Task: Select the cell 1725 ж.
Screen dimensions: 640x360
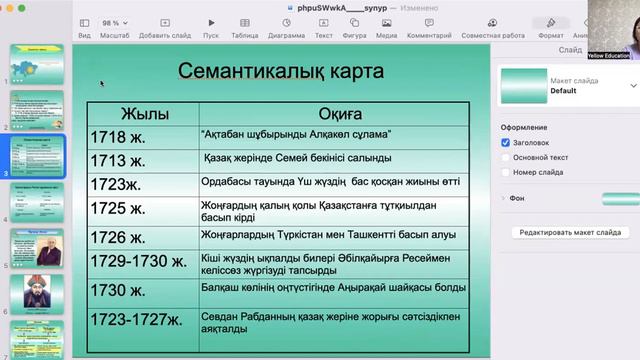Action: (x=143, y=211)
